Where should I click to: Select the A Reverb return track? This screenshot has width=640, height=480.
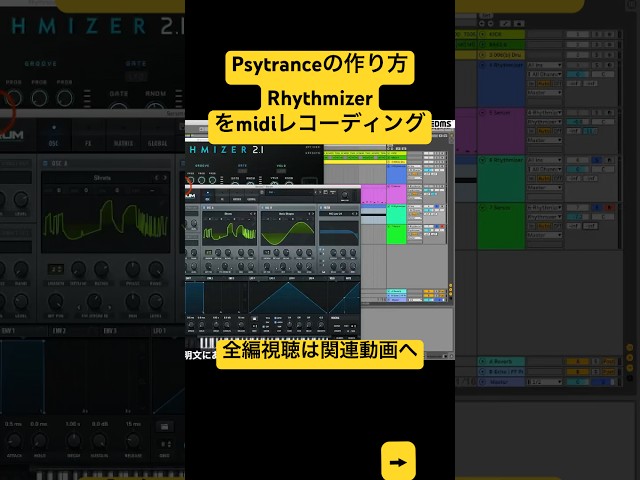click(x=501, y=362)
